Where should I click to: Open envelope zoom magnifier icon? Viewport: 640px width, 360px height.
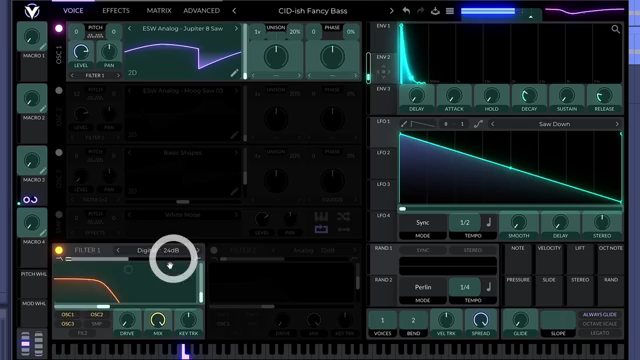click(615, 29)
